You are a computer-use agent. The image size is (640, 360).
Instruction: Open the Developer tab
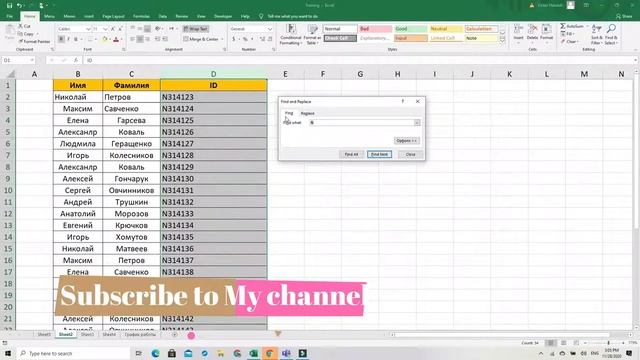[x=223, y=16]
